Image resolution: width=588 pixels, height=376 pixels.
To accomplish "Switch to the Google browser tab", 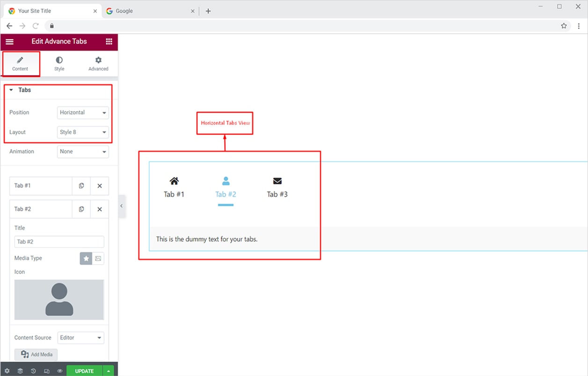I will [x=151, y=11].
